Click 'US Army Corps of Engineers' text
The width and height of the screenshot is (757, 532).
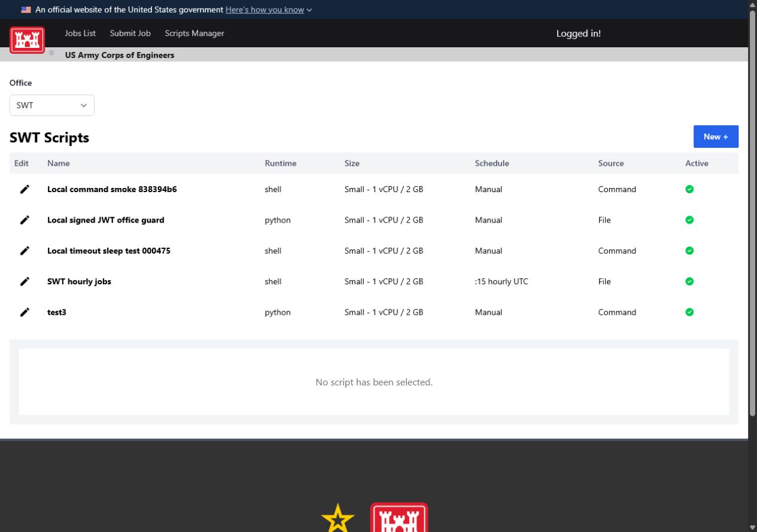coord(120,55)
